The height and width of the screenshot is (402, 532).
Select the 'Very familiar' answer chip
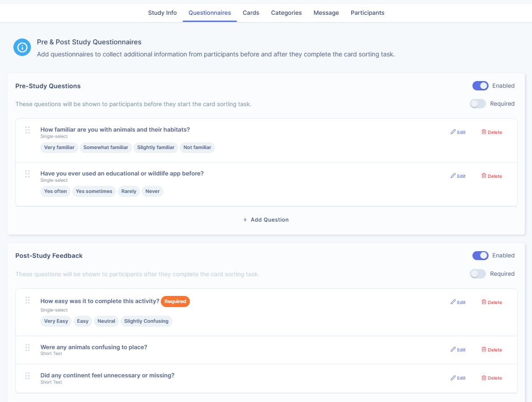[x=59, y=147]
